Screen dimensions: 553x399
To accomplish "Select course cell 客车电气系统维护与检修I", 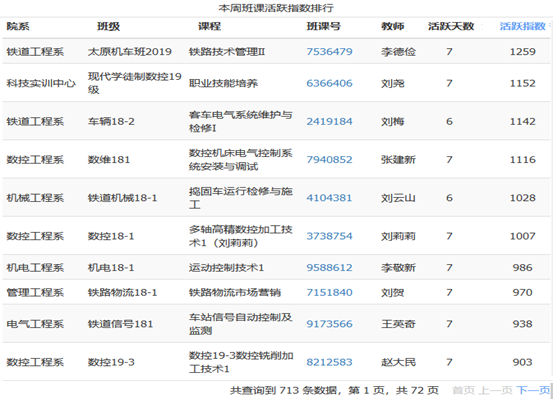I will click(241, 121).
